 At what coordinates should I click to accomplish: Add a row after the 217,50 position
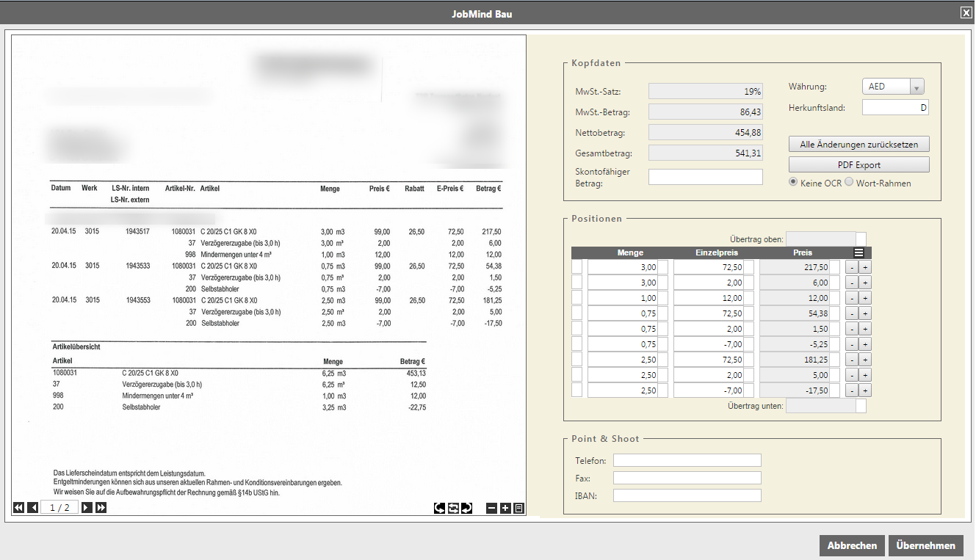865,267
